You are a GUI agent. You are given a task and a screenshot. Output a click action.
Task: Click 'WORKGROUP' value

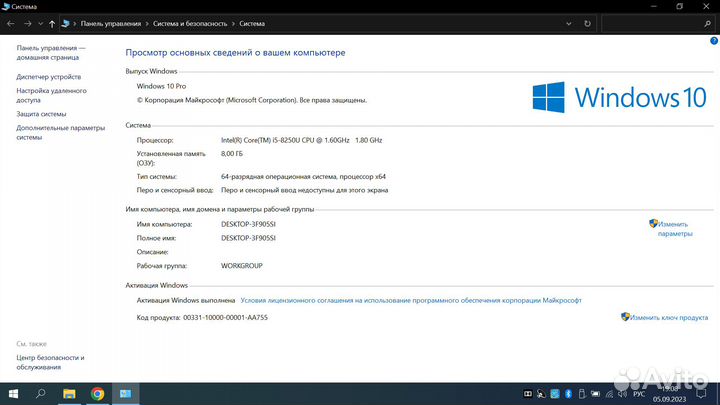(242, 265)
